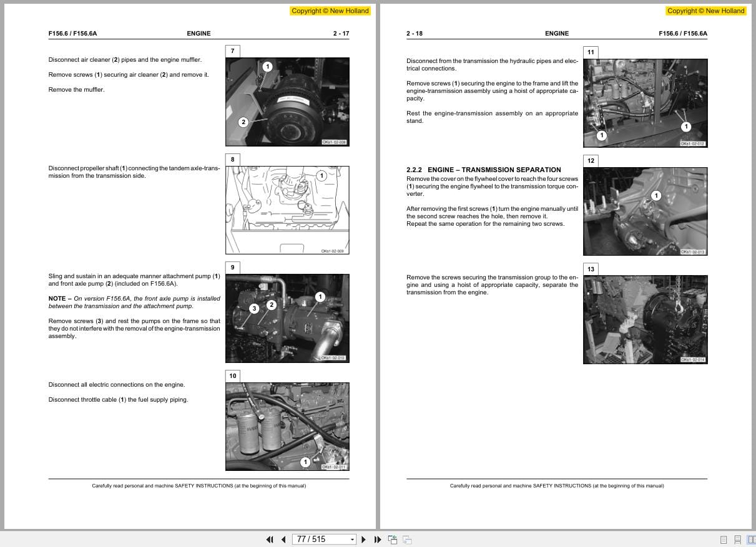Go to the first page of the document
Image resolution: width=756 pixels, height=547 pixels.
(270, 540)
